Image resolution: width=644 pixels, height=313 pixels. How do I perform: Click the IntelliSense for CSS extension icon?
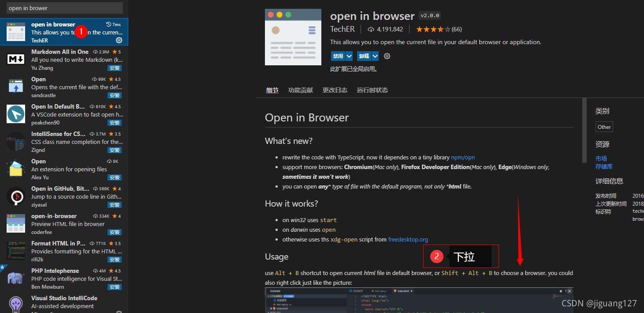[x=16, y=141]
